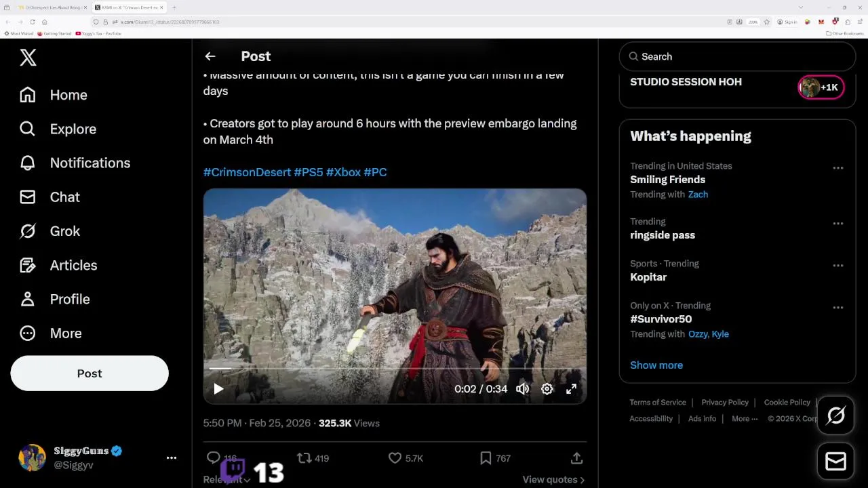Click the Ozzy, Kyle trending link

pos(709,334)
